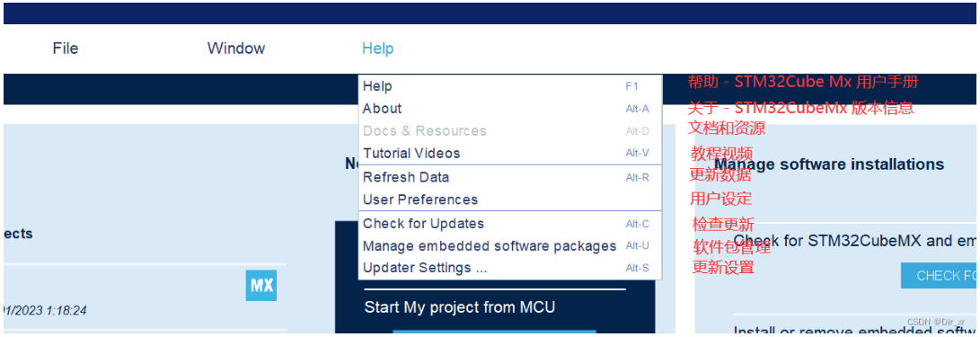Open User Preferences
The width and height of the screenshot is (980, 337).
510,200
